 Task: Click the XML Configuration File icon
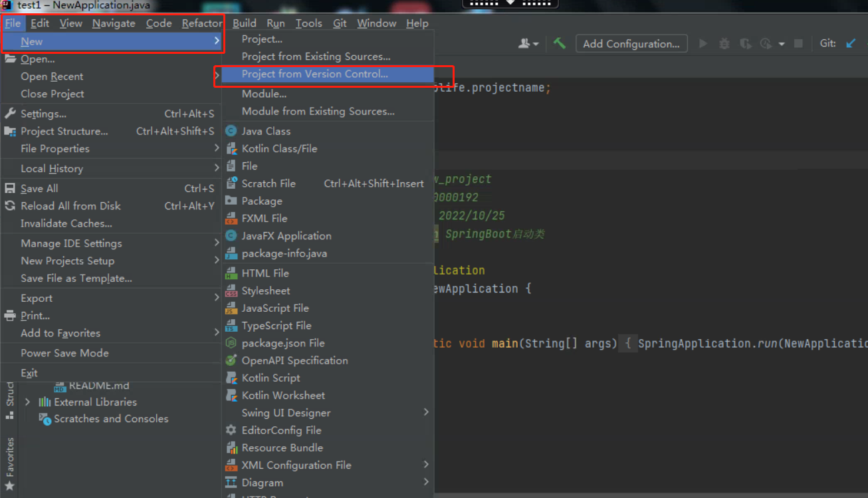(231, 465)
